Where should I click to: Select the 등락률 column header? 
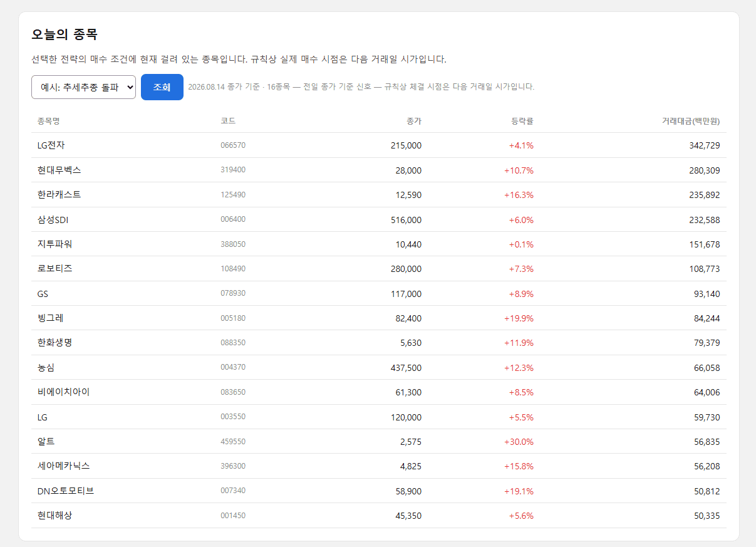click(x=522, y=121)
